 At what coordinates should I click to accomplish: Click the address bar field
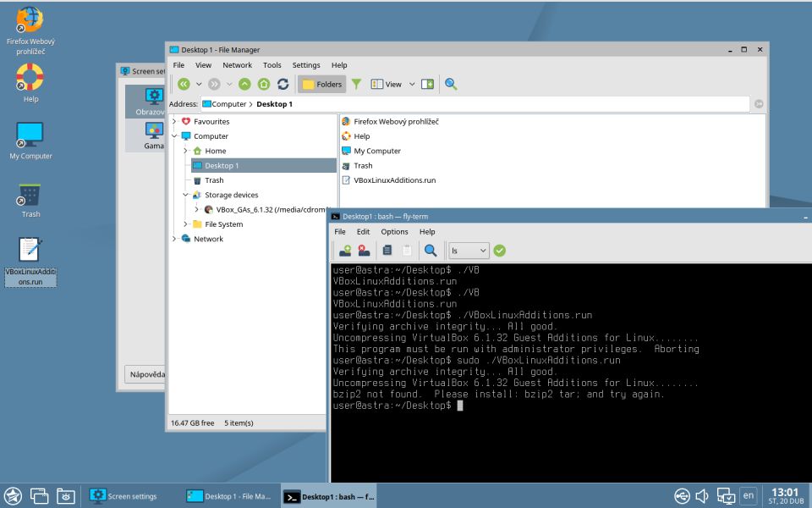tap(475, 103)
